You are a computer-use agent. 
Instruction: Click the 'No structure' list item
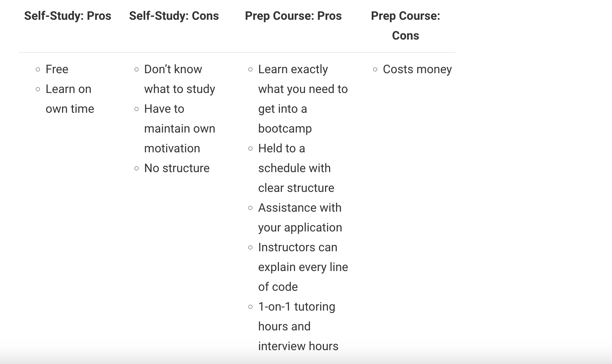pyautogui.click(x=177, y=168)
